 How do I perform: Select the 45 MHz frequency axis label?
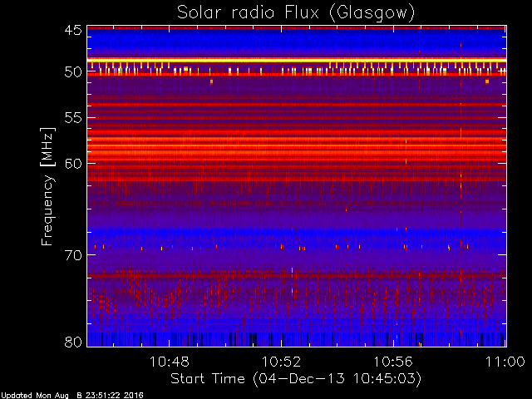tap(73, 31)
